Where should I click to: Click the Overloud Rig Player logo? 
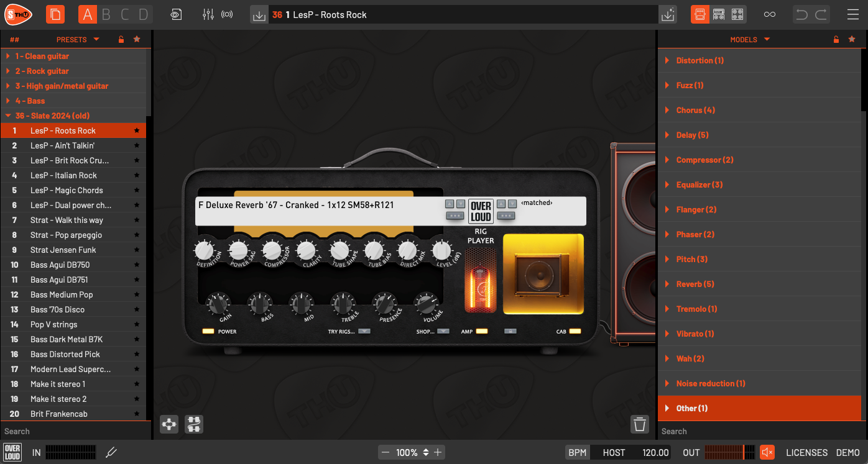click(481, 212)
